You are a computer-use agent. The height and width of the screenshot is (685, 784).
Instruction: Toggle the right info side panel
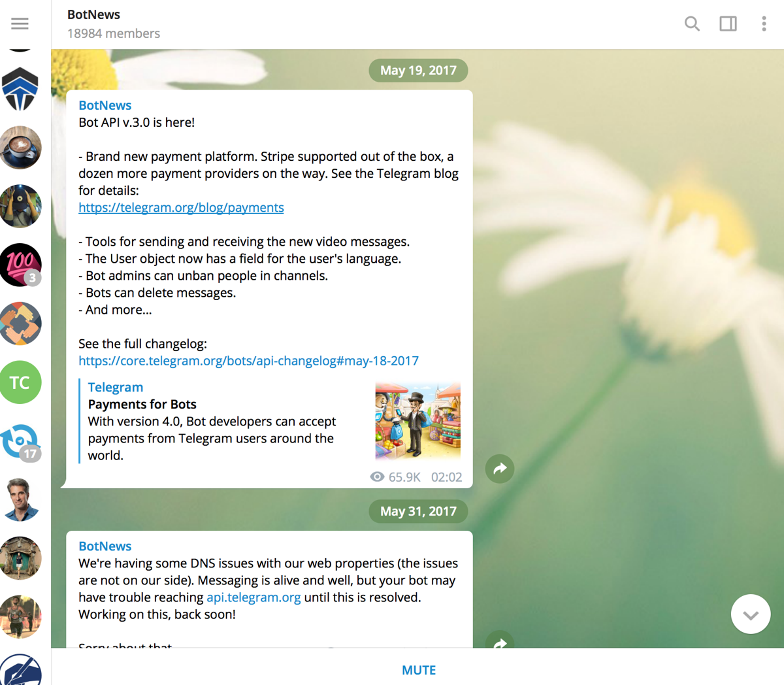tap(728, 24)
